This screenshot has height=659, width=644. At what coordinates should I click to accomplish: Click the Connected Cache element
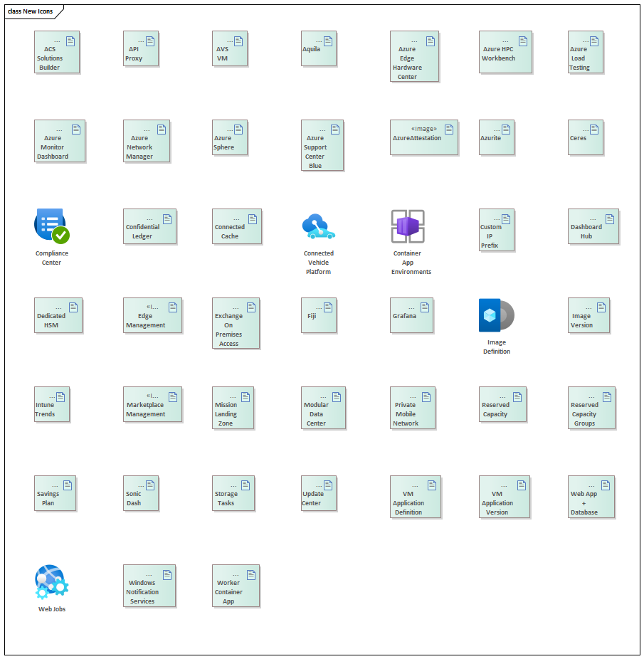237,226
